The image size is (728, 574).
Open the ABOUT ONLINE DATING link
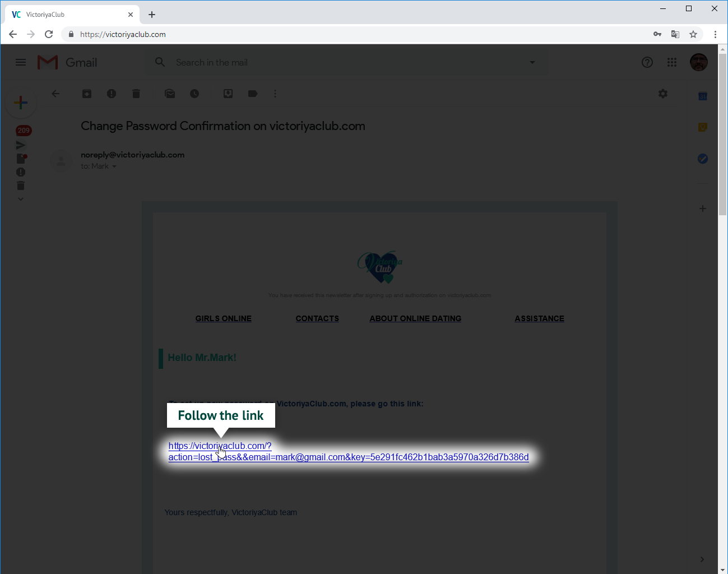(415, 318)
